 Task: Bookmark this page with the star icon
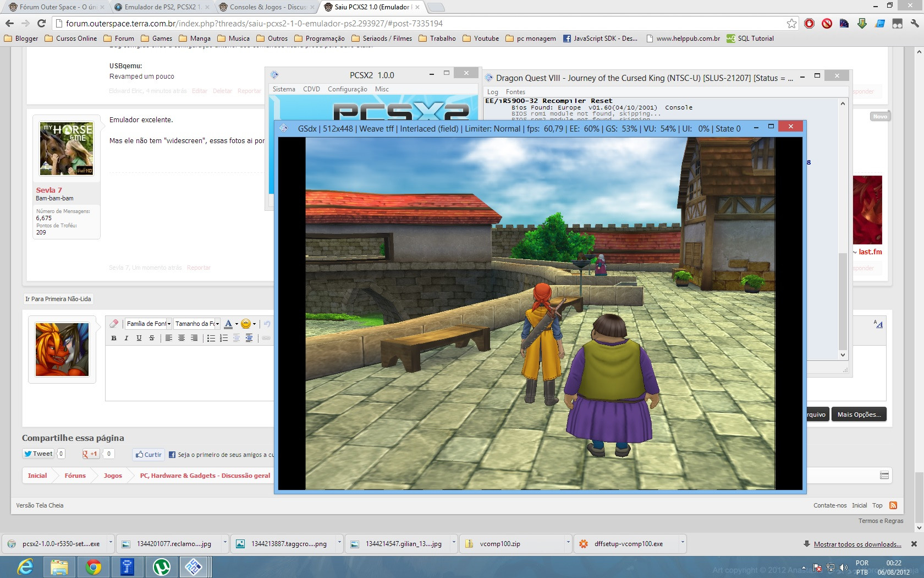[791, 23]
